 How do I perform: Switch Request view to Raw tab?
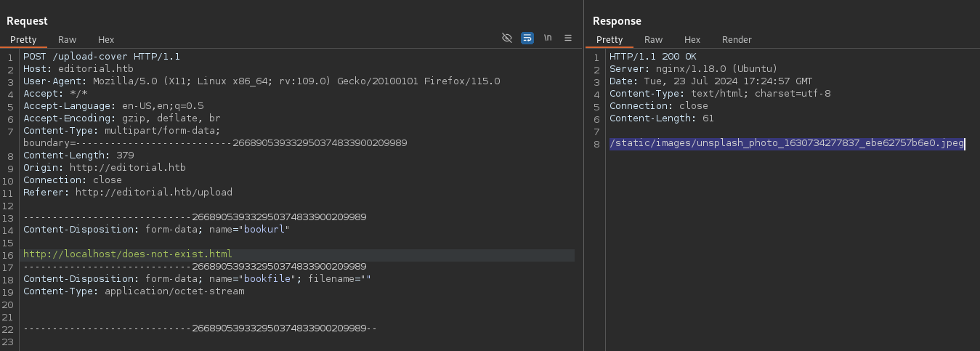coord(67,39)
